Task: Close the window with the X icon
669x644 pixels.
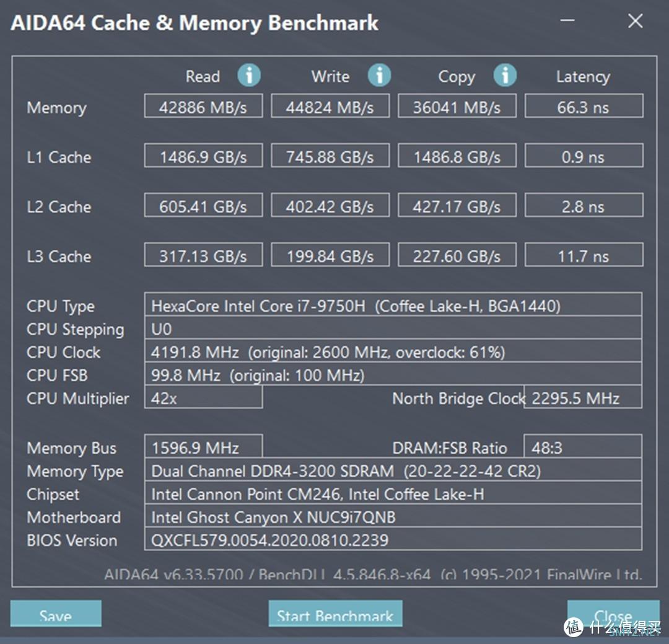Action: [x=636, y=20]
